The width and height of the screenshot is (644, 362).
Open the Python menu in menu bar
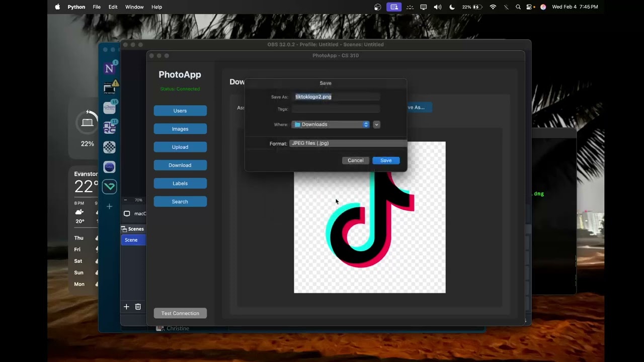pos(76,7)
